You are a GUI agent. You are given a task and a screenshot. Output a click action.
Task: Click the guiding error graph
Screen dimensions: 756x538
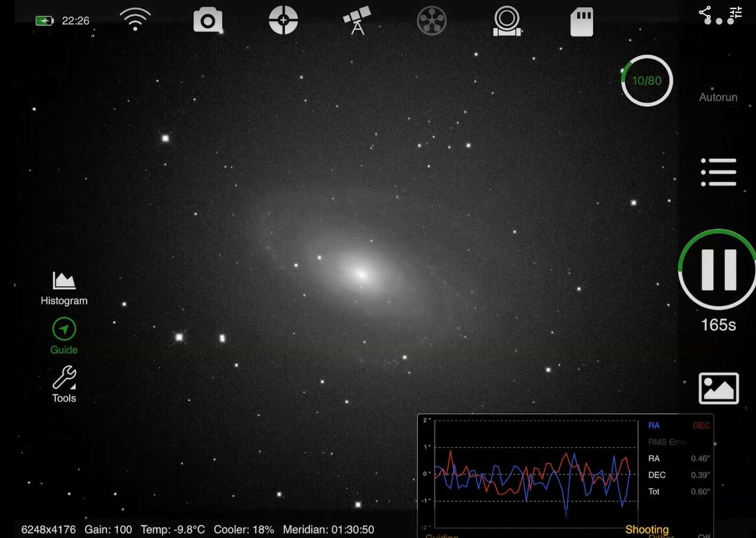coord(535,474)
